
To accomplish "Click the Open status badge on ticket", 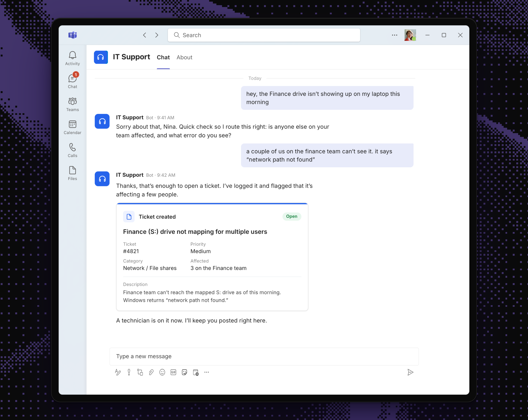I will (291, 216).
